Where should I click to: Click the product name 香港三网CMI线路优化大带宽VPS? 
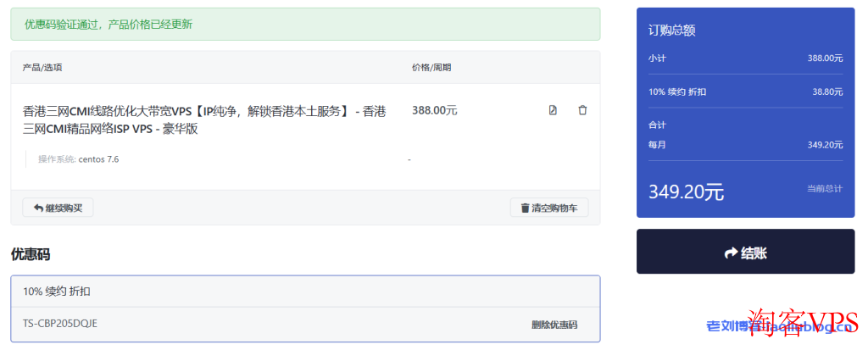coord(204,119)
